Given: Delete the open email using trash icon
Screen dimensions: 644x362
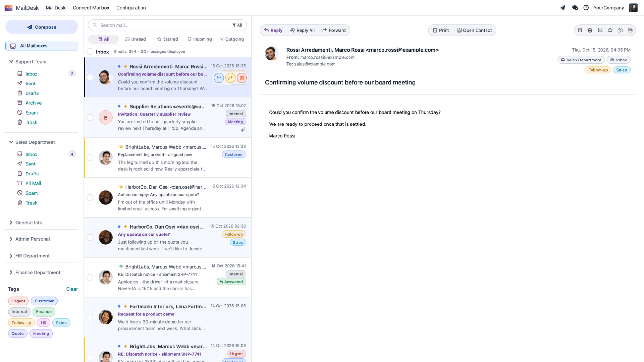Looking at the screenshot, I should pyautogui.click(x=590, y=30).
